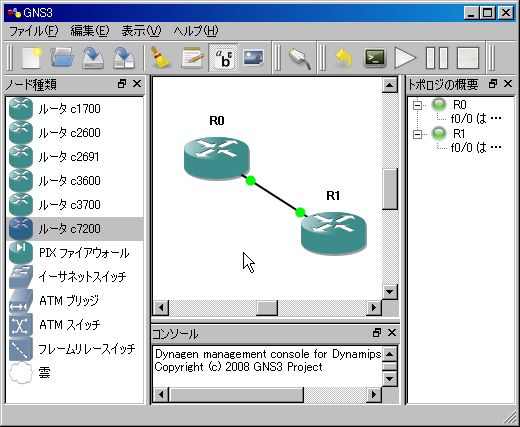Stop all devices with the square icon
This screenshot has width=520, height=427.
pos(468,58)
